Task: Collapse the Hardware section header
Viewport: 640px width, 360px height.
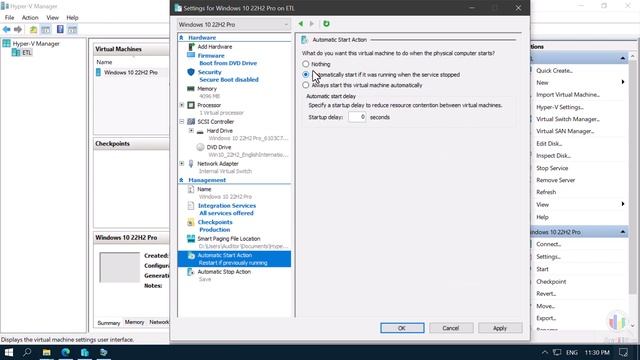Action: (x=181, y=38)
